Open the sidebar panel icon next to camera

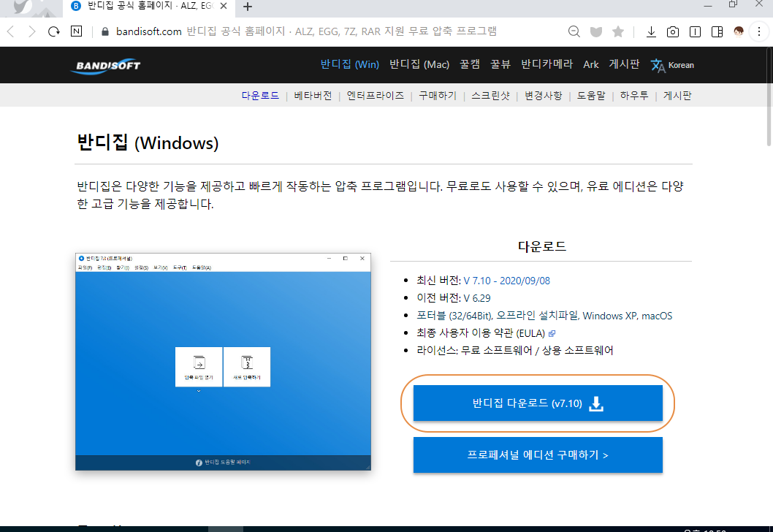point(695,32)
